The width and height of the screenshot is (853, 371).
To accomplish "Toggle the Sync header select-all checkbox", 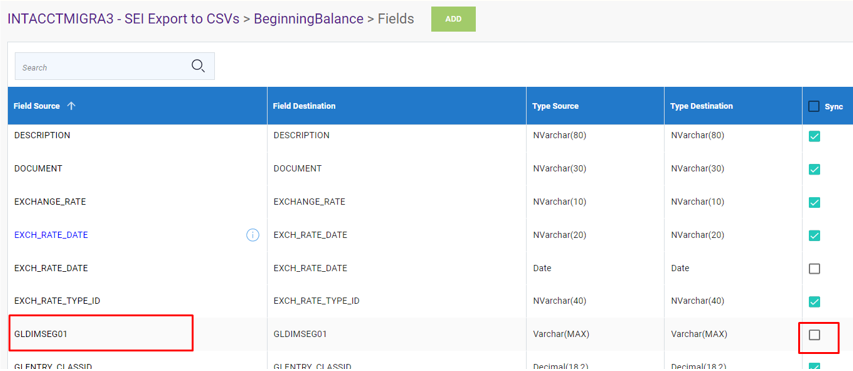I will point(814,107).
